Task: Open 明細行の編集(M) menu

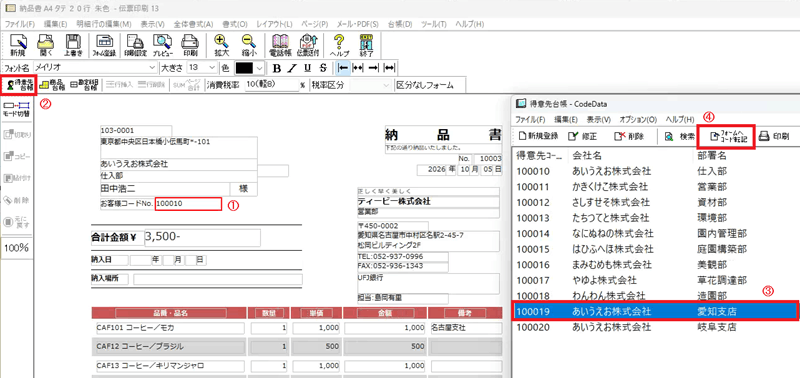Action: 104,24
